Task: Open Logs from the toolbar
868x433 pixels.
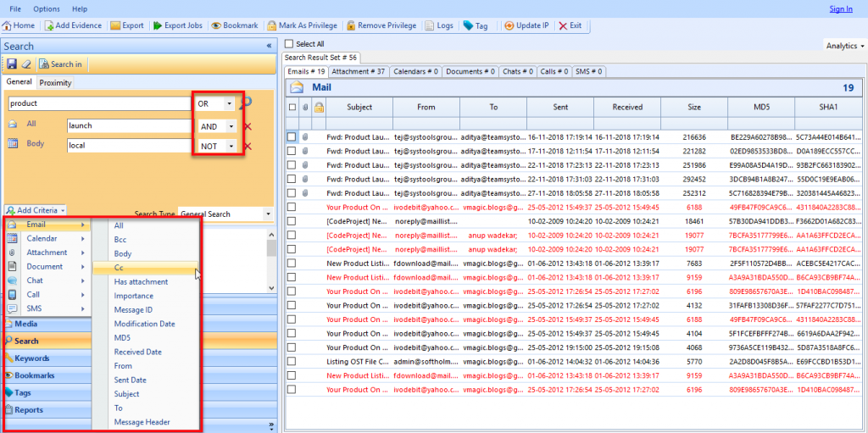Action: pos(439,25)
